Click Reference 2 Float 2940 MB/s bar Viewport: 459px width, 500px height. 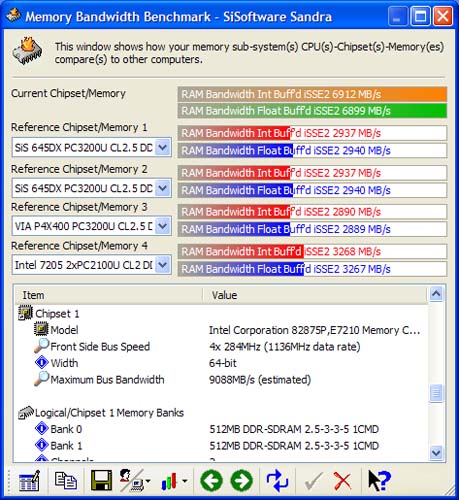coord(312,191)
